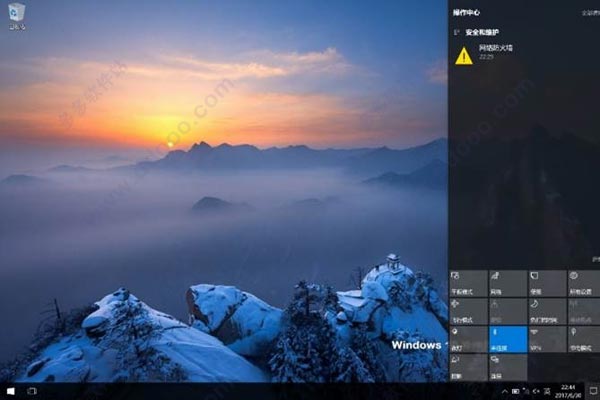This screenshot has width=600, height=400.
Task: Open the Recycle Bin desktop icon
Action: 16,16
